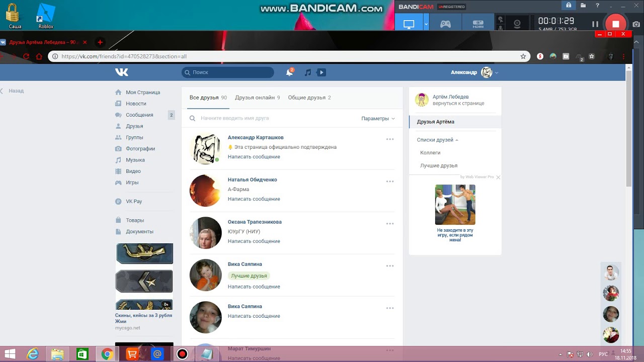Open Наталья Обидченко profile name

(x=252, y=179)
